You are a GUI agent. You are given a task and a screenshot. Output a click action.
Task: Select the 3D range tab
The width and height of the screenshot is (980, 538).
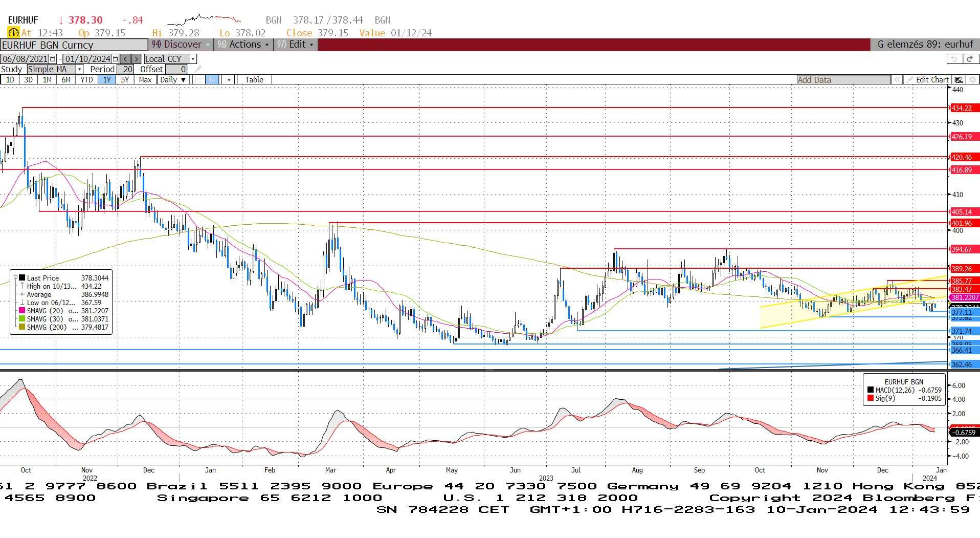point(28,80)
